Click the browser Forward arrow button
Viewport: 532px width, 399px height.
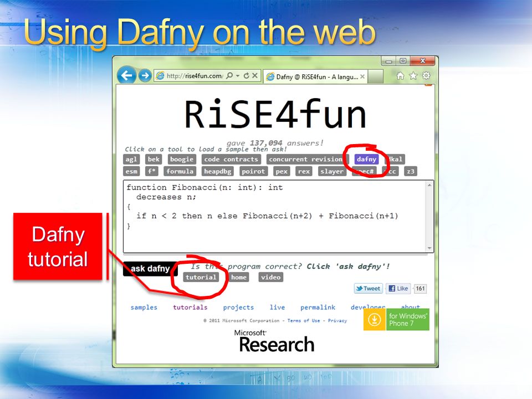[x=145, y=75]
